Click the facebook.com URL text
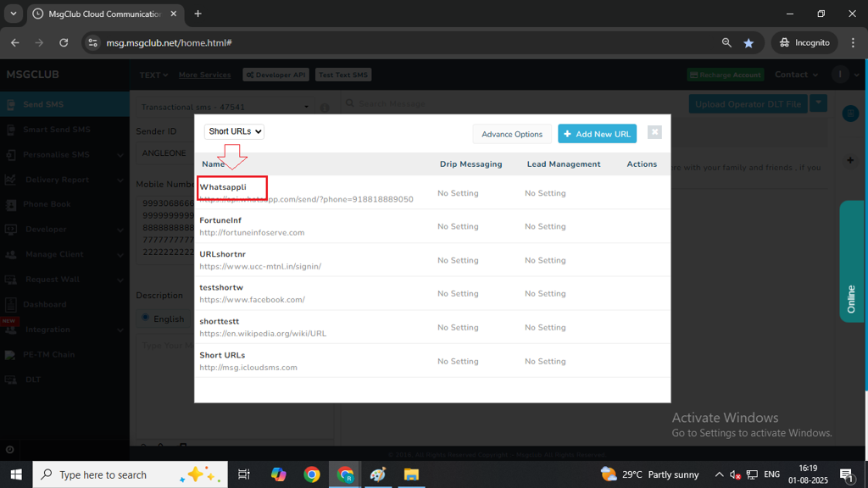This screenshot has height=488, width=868. [x=252, y=299]
